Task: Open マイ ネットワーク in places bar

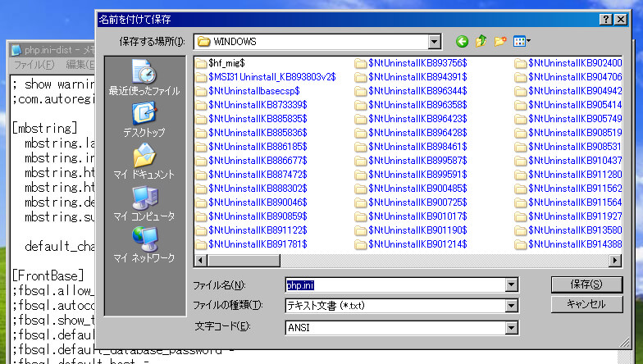Action: click(x=144, y=245)
